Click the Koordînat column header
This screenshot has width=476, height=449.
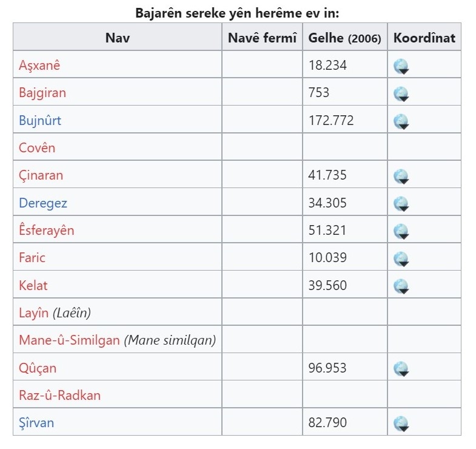424,38
